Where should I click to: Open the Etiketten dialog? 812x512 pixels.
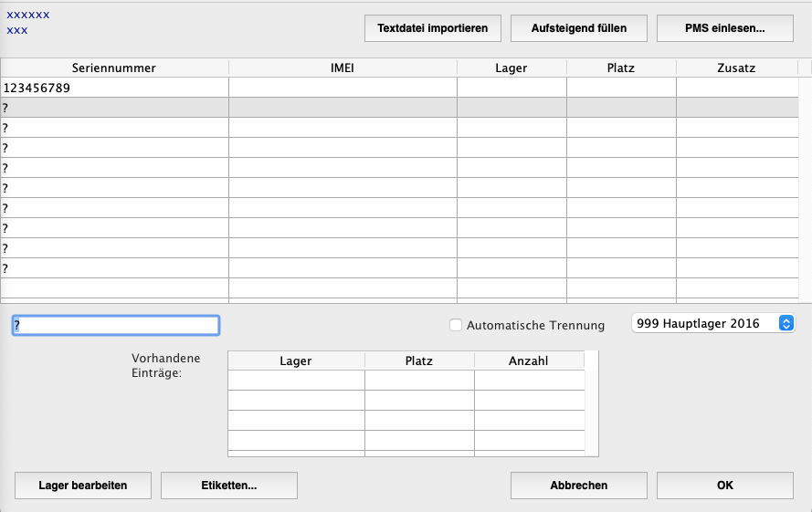coord(228,486)
